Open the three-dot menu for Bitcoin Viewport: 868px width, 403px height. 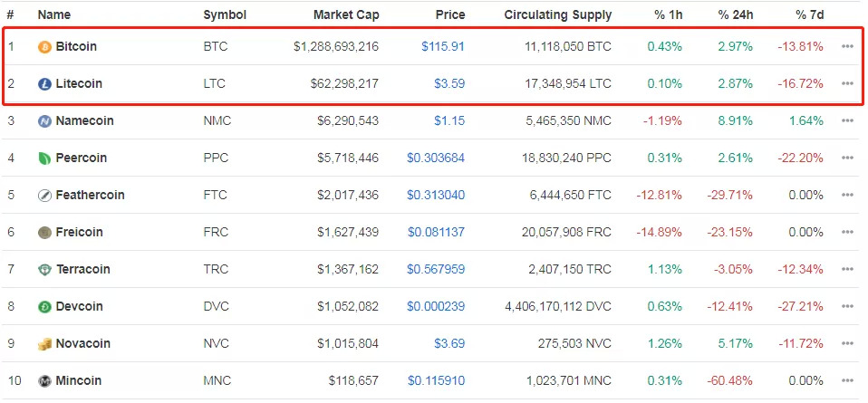[847, 46]
